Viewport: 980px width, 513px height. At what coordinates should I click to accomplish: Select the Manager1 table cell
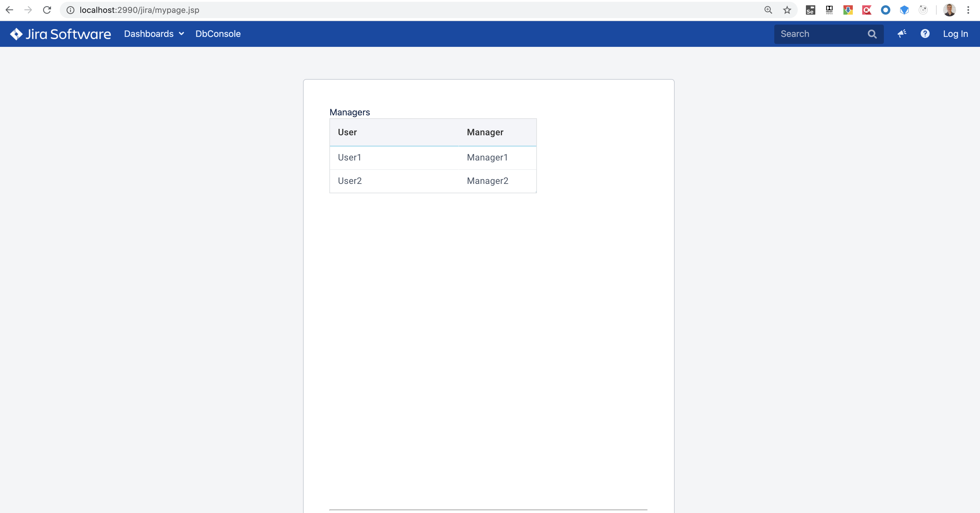(498, 158)
